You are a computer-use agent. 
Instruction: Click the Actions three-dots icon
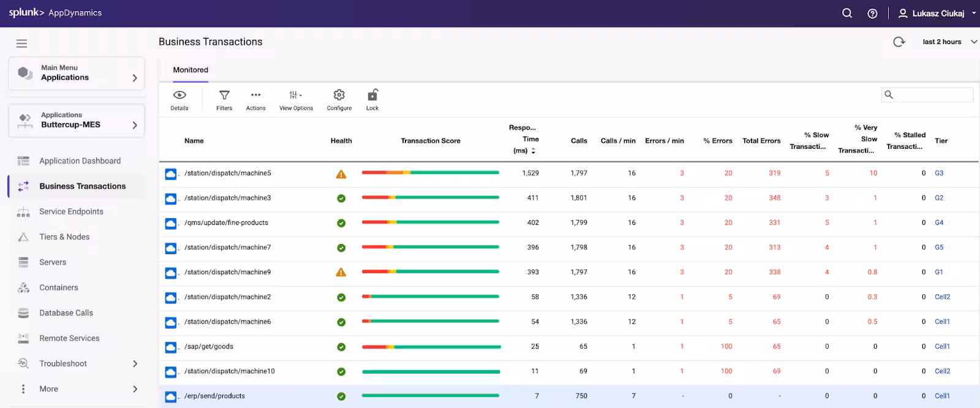pyautogui.click(x=255, y=96)
